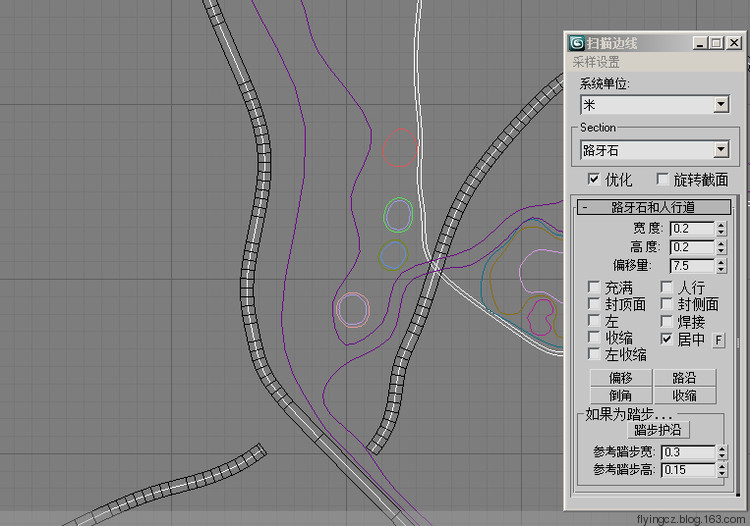Toggle the 优化 checkbox
The width and height of the screenshot is (750, 526).
[593, 179]
